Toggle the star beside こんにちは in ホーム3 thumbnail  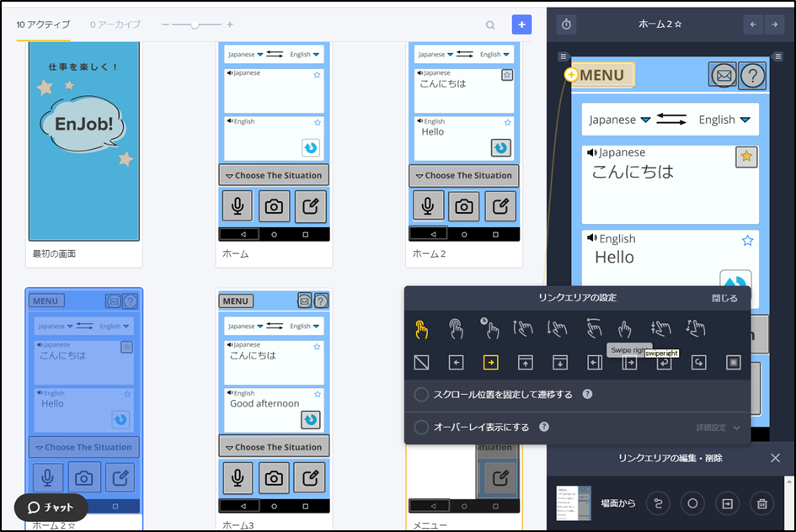pos(317,347)
